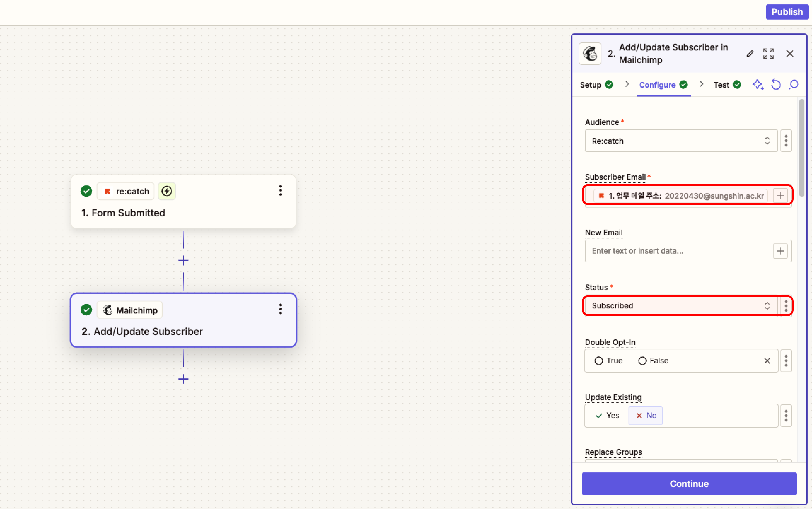This screenshot has height=509, width=812.
Task: Open the Setup tab
Action: point(596,85)
